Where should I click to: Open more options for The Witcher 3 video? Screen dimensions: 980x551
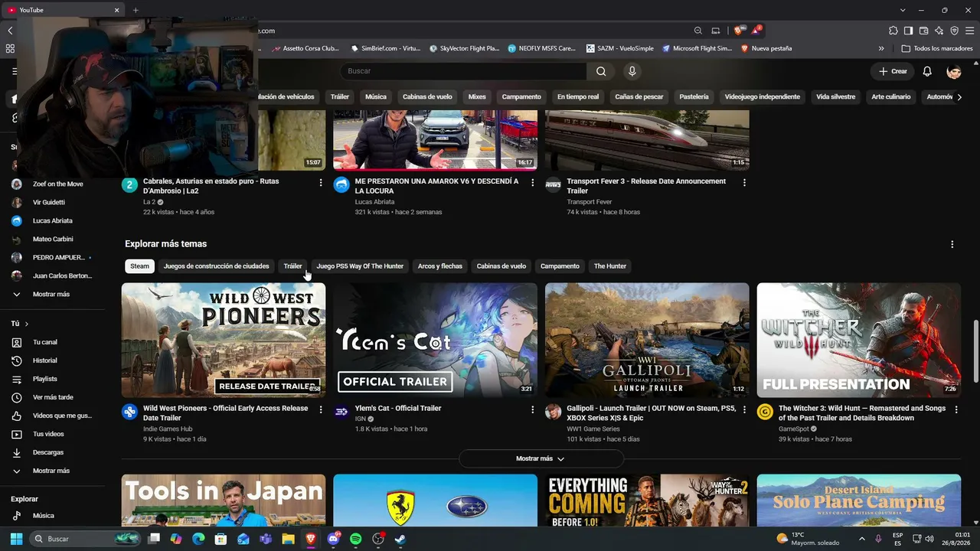(x=956, y=409)
